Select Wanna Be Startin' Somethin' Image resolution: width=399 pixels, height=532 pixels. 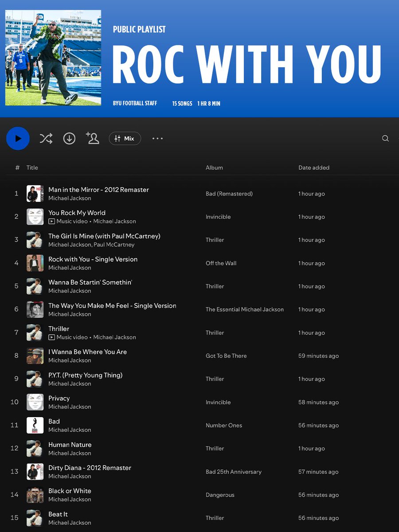(x=90, y=282)
